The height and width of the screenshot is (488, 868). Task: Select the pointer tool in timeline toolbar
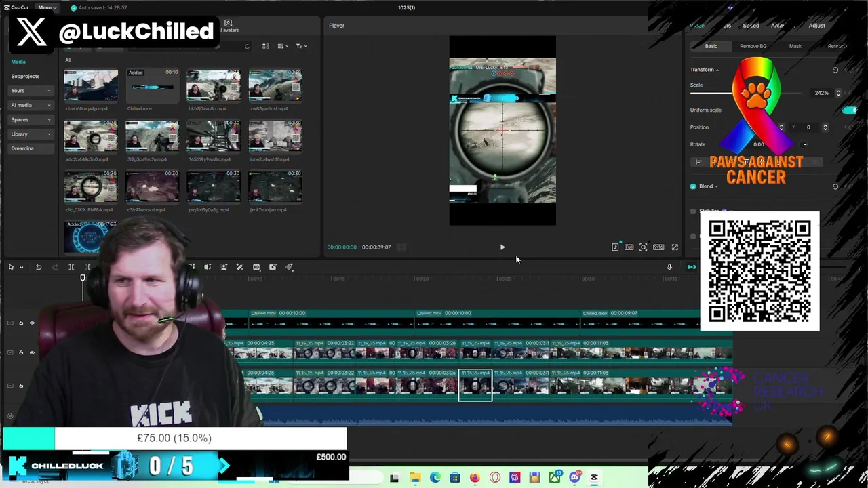[x=11, y=267]
